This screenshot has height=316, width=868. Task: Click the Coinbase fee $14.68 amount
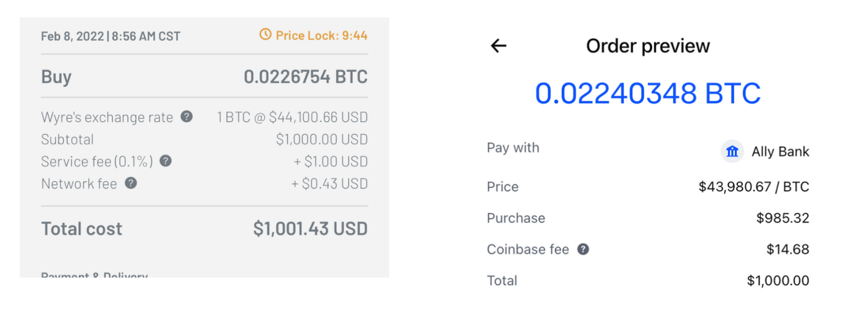(788, 249)
